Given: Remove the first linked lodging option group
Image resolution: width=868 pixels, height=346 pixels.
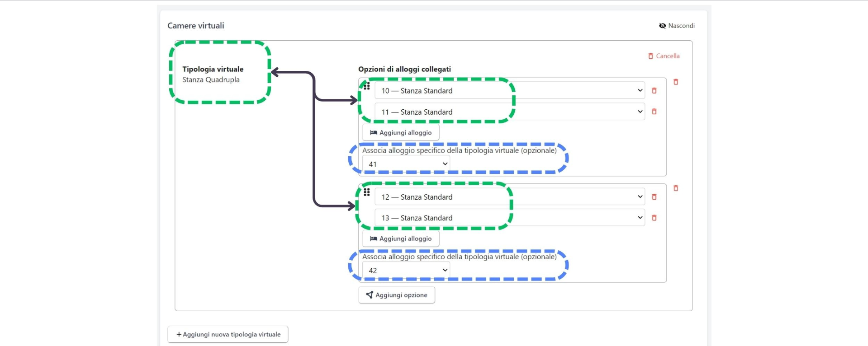Looking at the screenshot, I should pos(676,82).
